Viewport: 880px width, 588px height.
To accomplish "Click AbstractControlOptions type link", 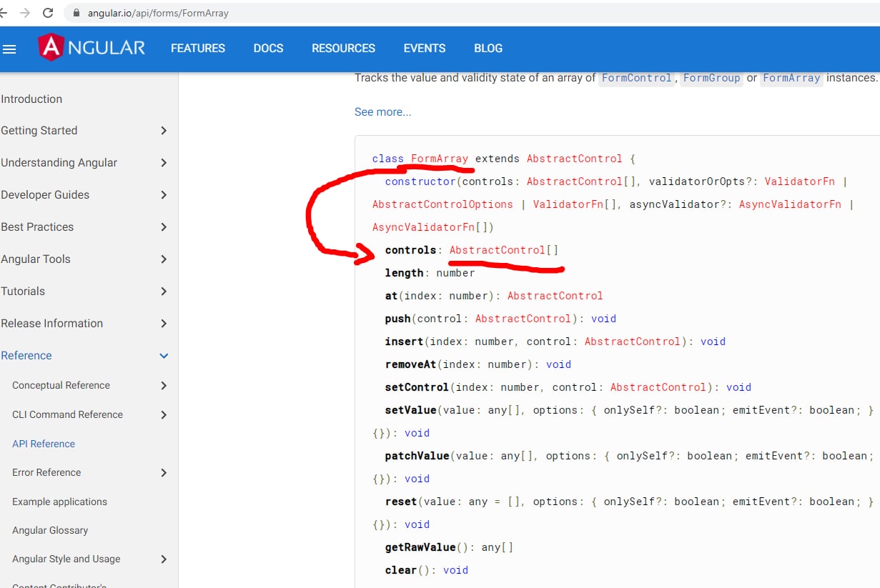I will coord(443,204).
